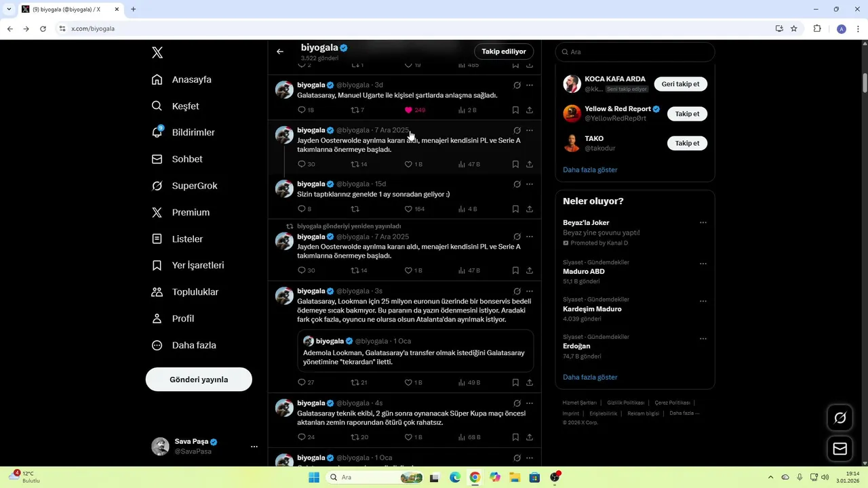Click the X logo in the sidebar
Screen dimensions: 868x488
(x=157, y=53)
